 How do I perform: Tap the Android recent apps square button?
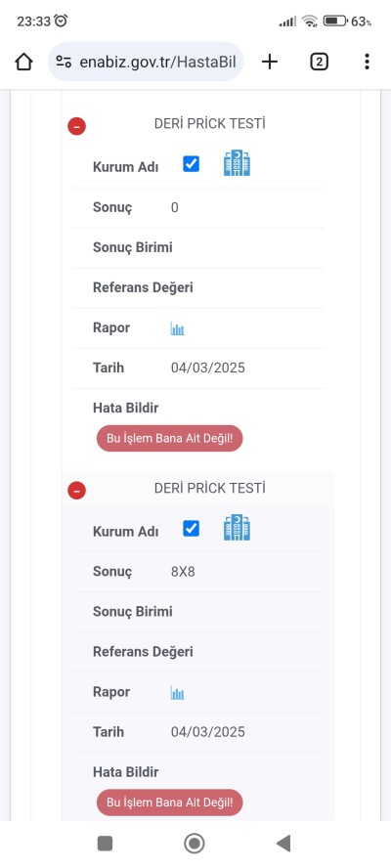click(x=105, y=844)
